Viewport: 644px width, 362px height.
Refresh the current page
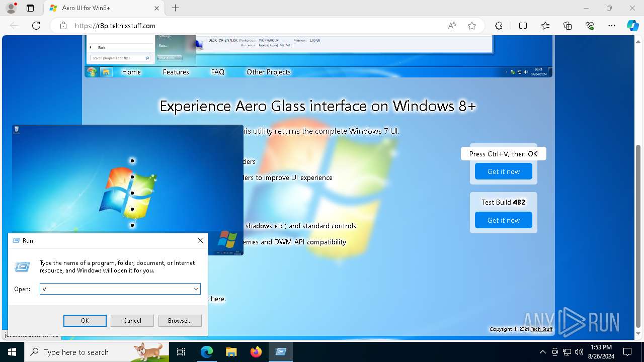(36, 26)
